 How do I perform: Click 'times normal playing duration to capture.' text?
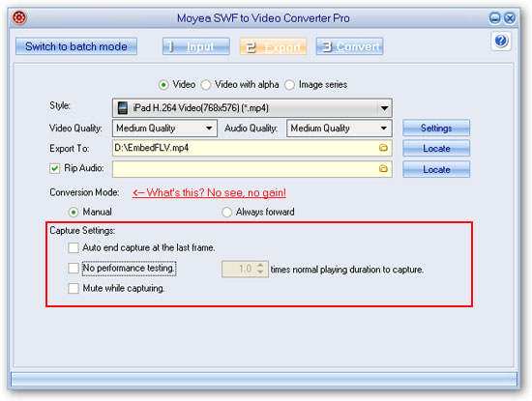[347, 270]
